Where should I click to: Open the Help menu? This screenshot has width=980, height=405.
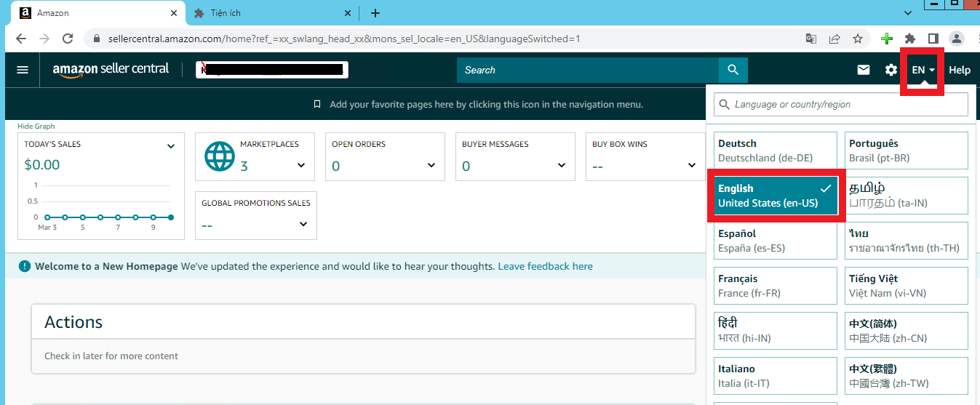pos(959,70)
